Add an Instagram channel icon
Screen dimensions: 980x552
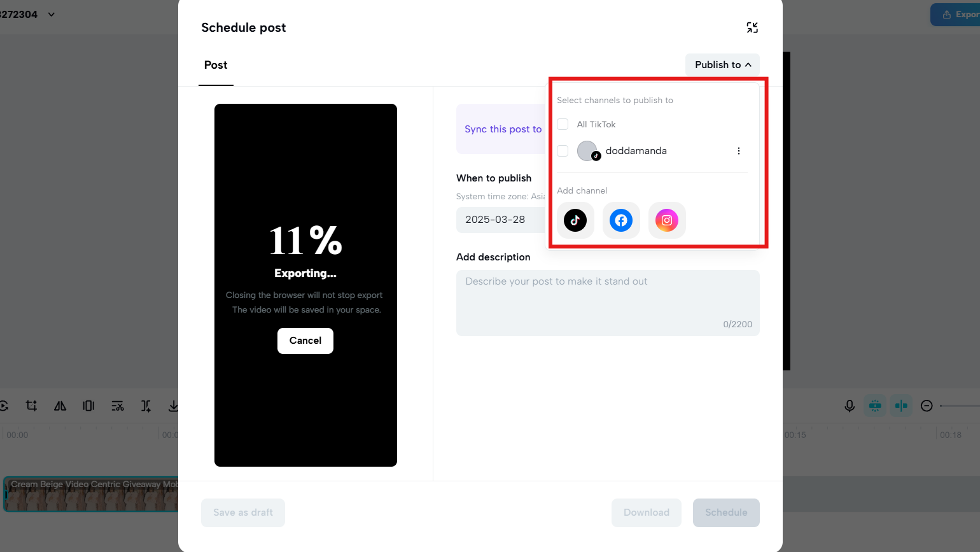[667, 220]
